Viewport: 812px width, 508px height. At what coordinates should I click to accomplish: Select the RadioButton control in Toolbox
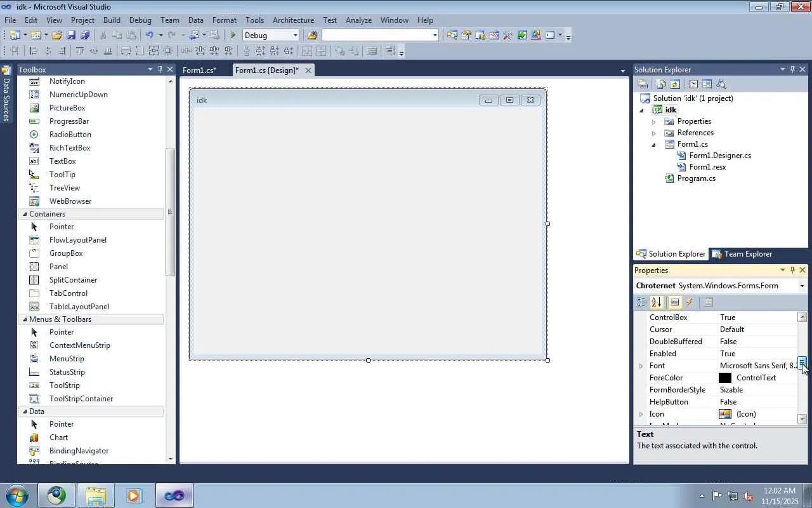click(x=70, y=135)
